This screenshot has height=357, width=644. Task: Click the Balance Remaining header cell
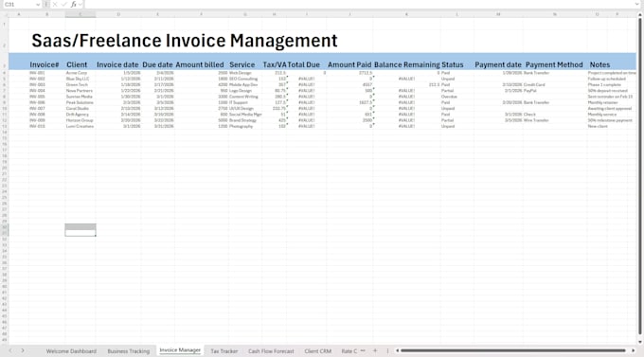pos(406,65)
